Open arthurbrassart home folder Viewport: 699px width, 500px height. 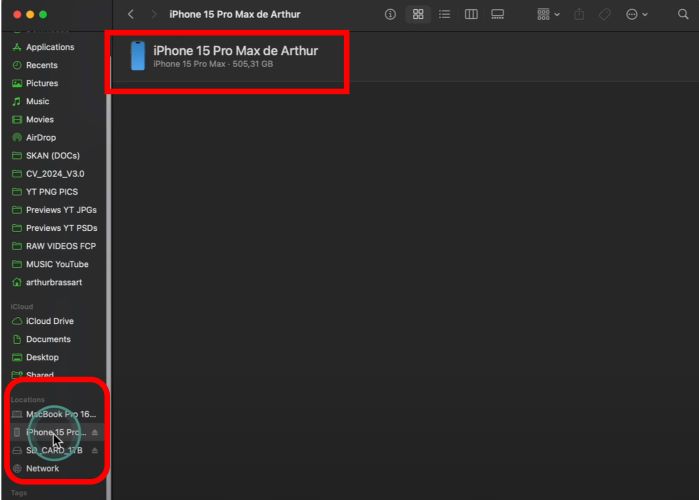tap(53, 282)
